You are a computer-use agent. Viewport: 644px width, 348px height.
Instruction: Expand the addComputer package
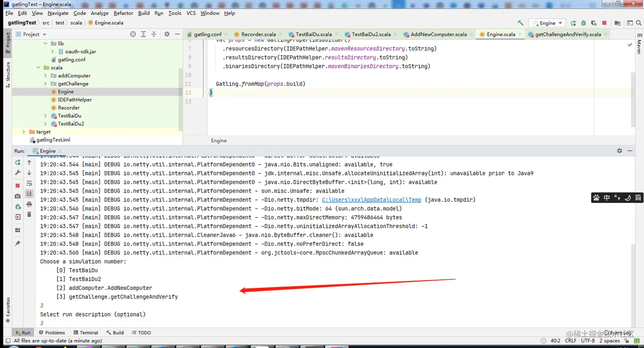click(x=46, y=76)
